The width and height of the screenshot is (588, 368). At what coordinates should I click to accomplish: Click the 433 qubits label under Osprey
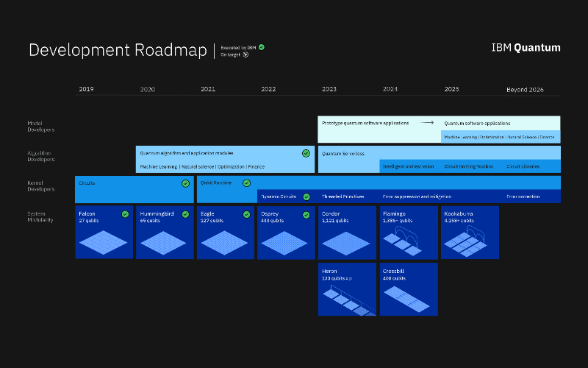(x=272, y=220)
